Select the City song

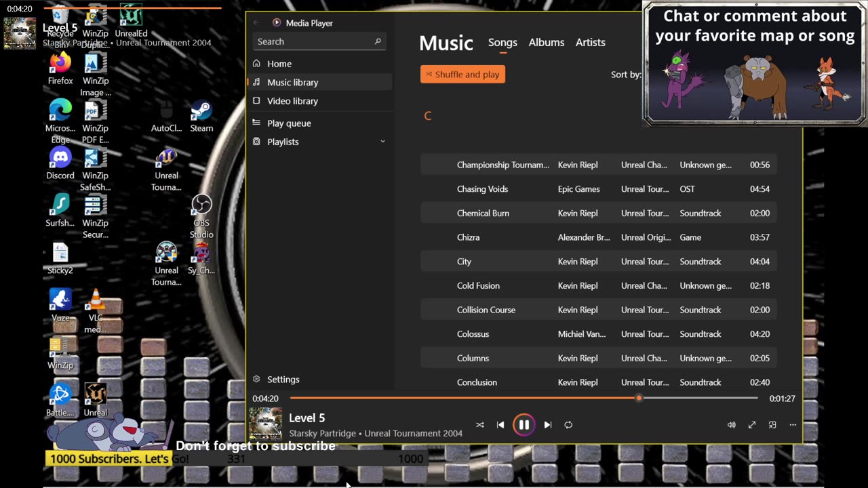(x=598, y=262)
